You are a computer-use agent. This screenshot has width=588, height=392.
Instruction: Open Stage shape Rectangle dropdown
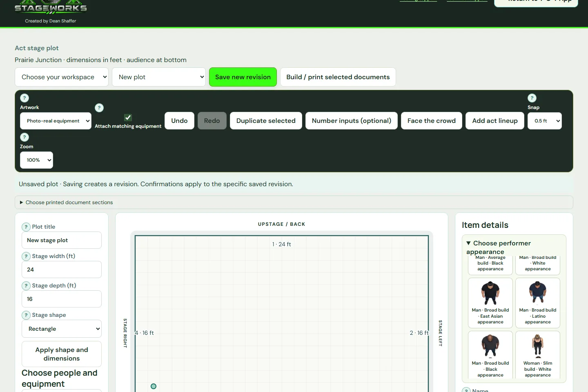click(x=62, y=329)
